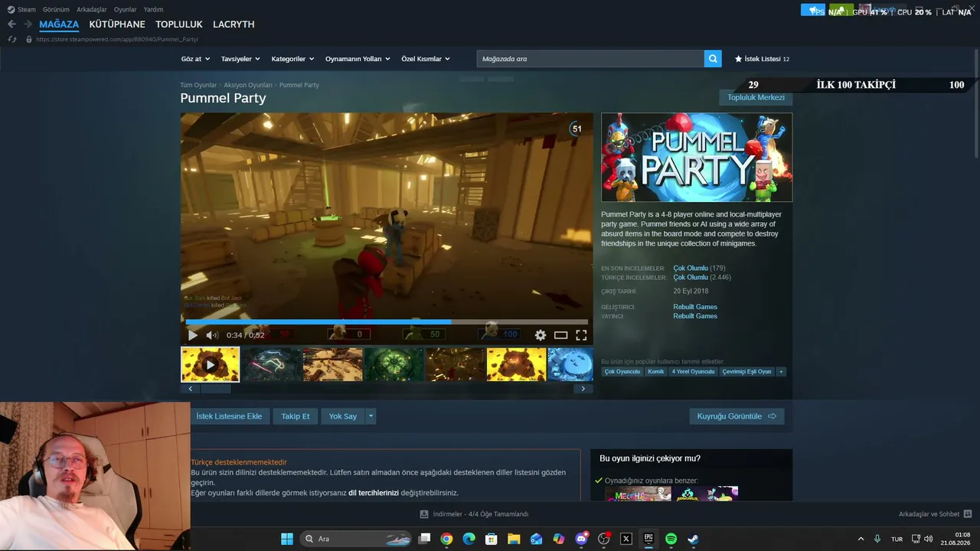Open the video player settings gear
The height and width of the screenshot is (551, 980).
541,335
